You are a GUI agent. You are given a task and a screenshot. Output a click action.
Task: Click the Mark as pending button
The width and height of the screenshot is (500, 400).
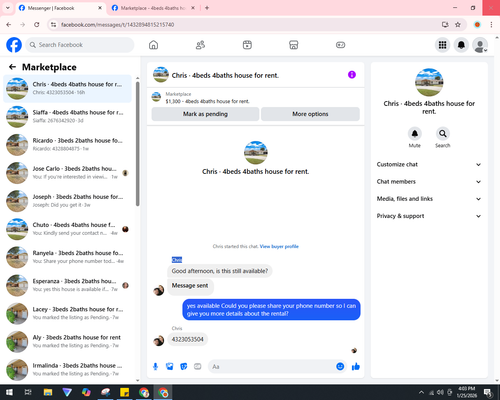click(x=205, y=114)
